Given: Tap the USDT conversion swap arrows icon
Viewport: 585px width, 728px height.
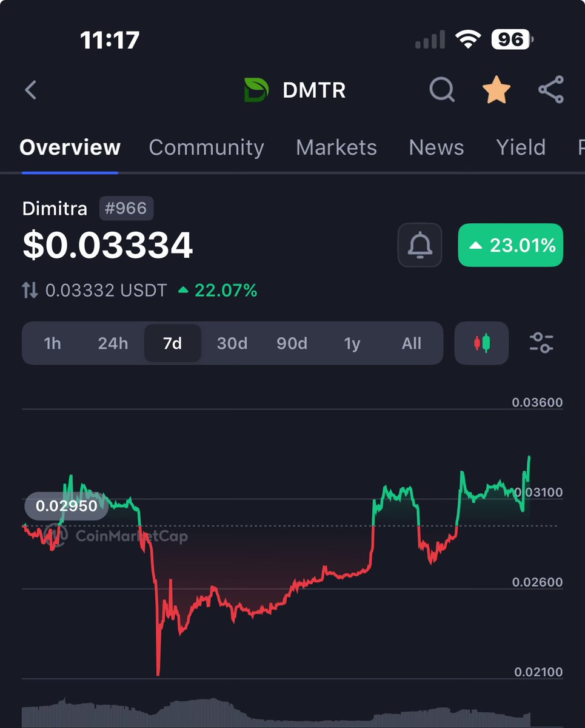Looking at the screenshot, I should pyautogui.click(x=30, y=291).
